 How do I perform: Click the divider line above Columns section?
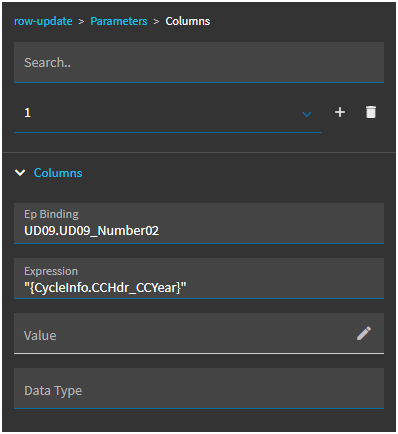199,153
